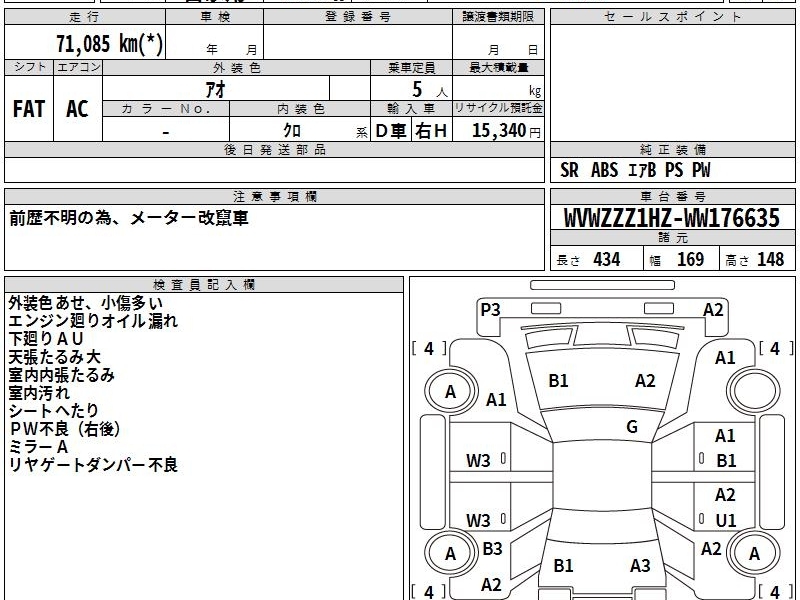
Task: Select the note 前歴不明の為、メーター改竄車
Action: [129, 218]
